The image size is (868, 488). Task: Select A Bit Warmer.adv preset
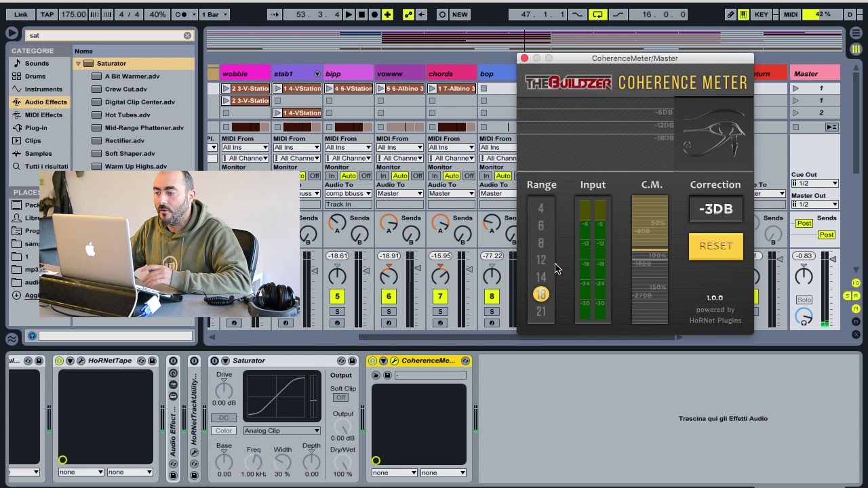point(132,77)
